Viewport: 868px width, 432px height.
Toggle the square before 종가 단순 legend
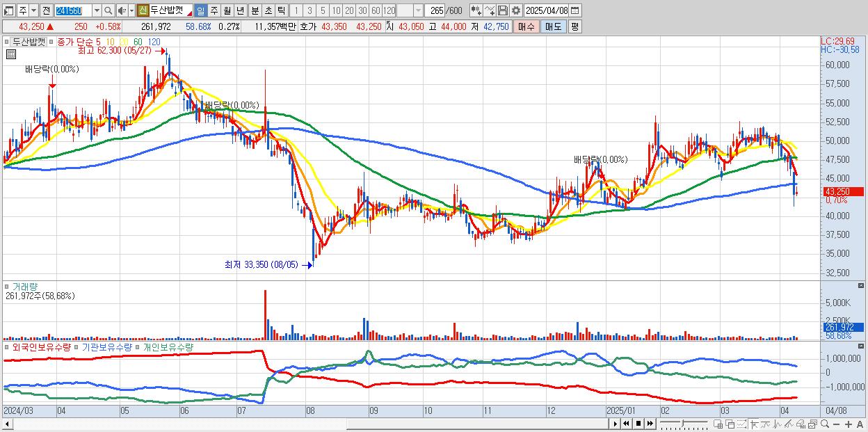point(52,42)
